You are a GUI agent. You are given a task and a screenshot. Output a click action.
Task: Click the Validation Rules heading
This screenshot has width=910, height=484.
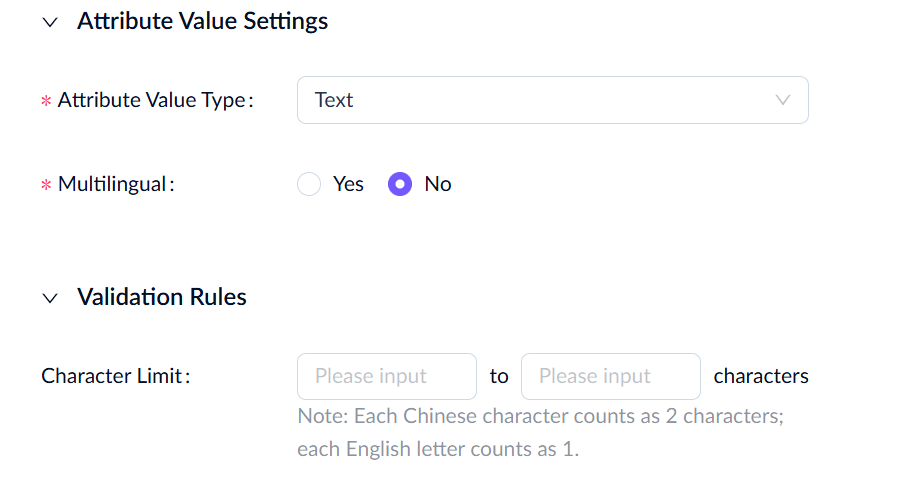[x=162, y=297]
